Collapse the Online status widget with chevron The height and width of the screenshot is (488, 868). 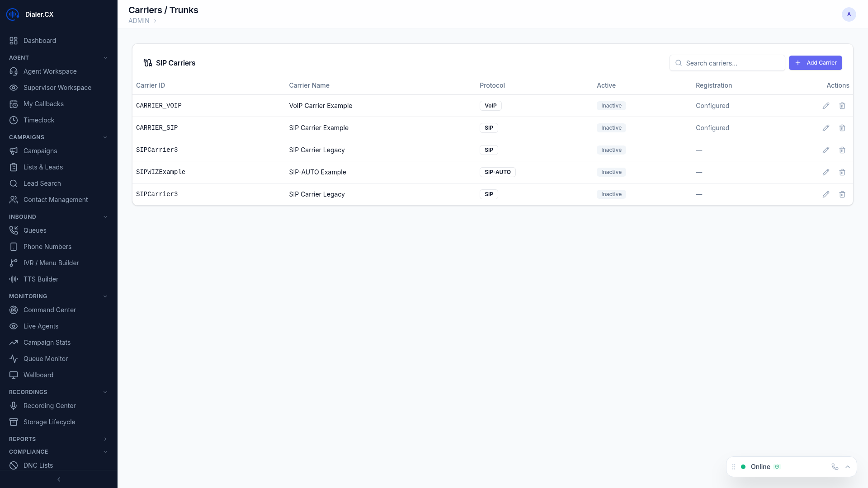coord(848,467)
